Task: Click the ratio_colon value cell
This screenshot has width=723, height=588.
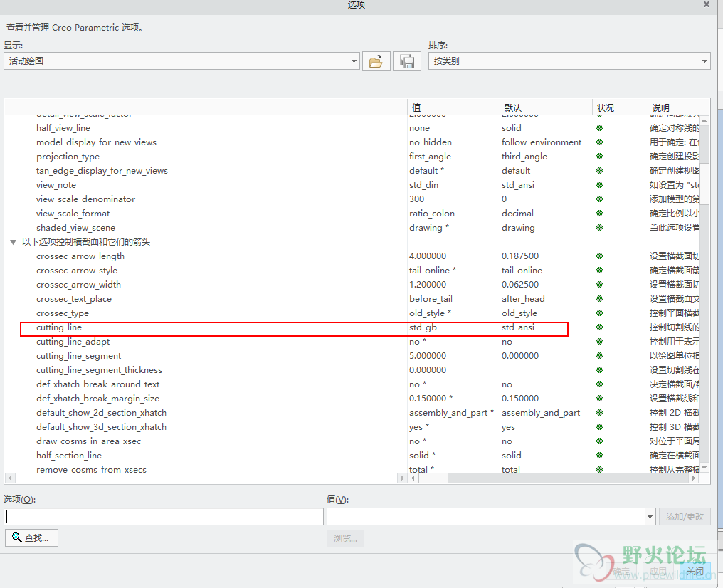Action: (x=431, y=214)
